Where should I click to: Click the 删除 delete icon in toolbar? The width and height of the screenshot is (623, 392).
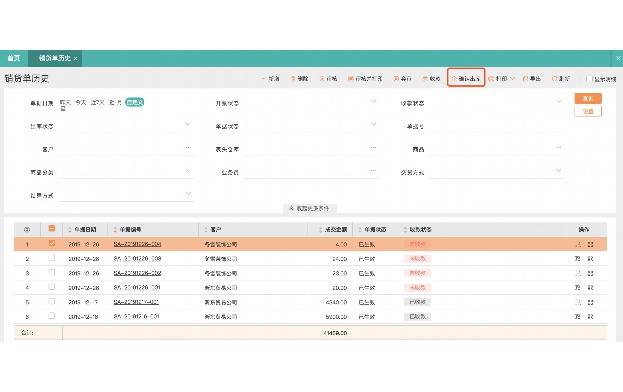(293, 79)
